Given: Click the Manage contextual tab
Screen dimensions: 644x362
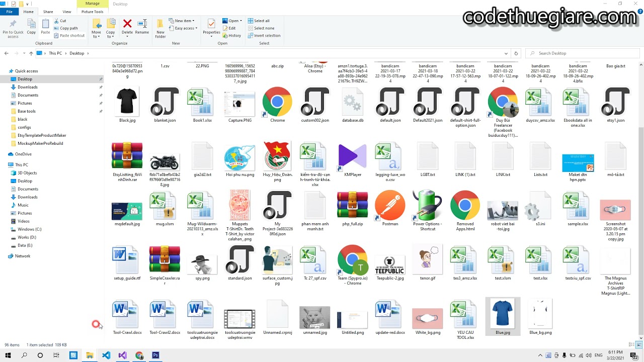Looking at the screenshot, I should (x=92, y=4).
